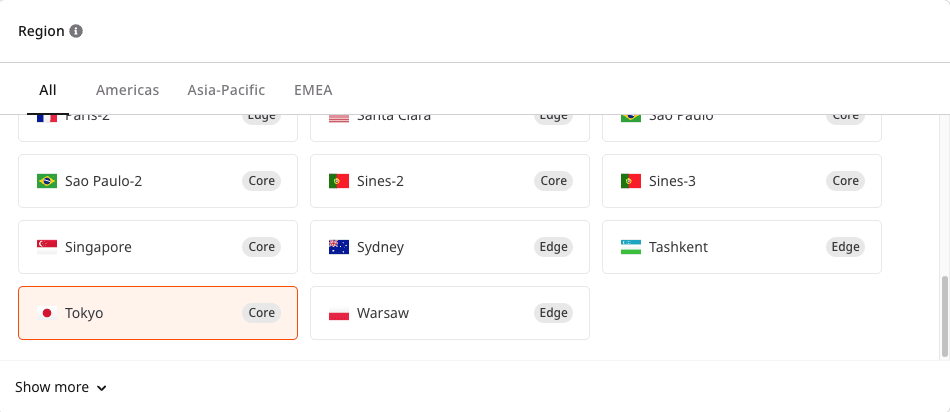This screenshot has height=412, width=950.
Task: Click the Core badge on Sines-3
Action: pyautogui.click(x=845, y=181)
